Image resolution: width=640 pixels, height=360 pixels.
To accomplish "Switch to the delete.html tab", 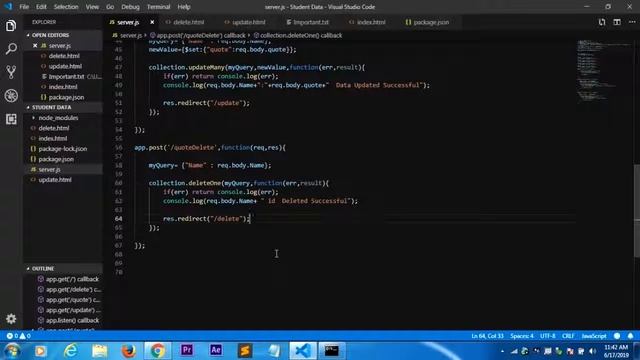I will pyautogui.click(x=188, y=22).
